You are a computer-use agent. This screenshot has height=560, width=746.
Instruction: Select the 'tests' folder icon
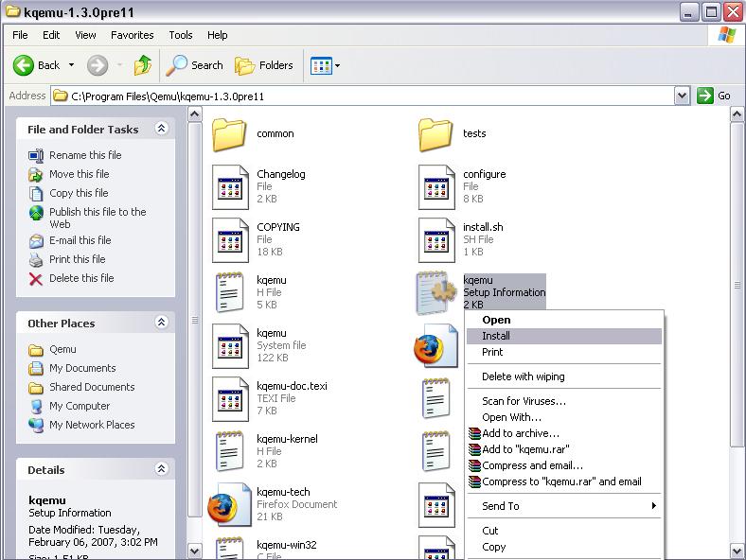(436, 134)
